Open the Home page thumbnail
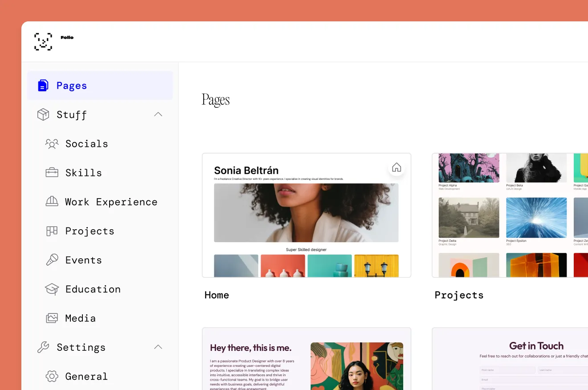Viewport: 588px width, 390px height. coord(306,215)
